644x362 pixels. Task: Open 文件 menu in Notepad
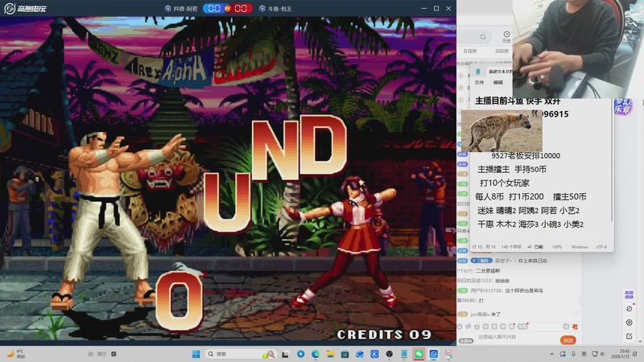point(479,83)
